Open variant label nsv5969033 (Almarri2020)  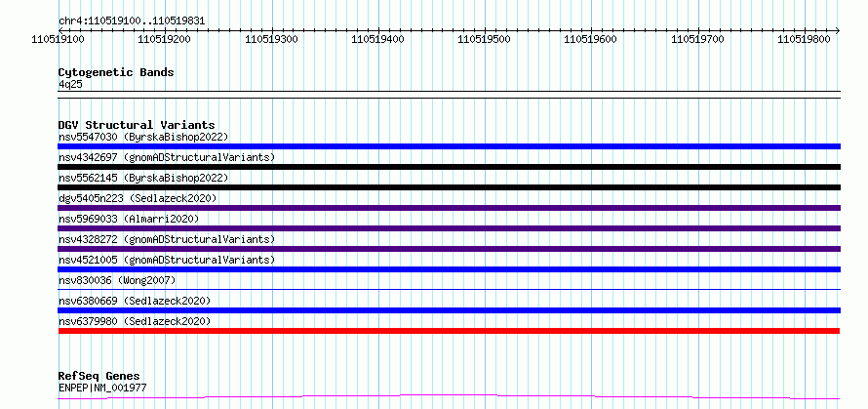[129, 219]
